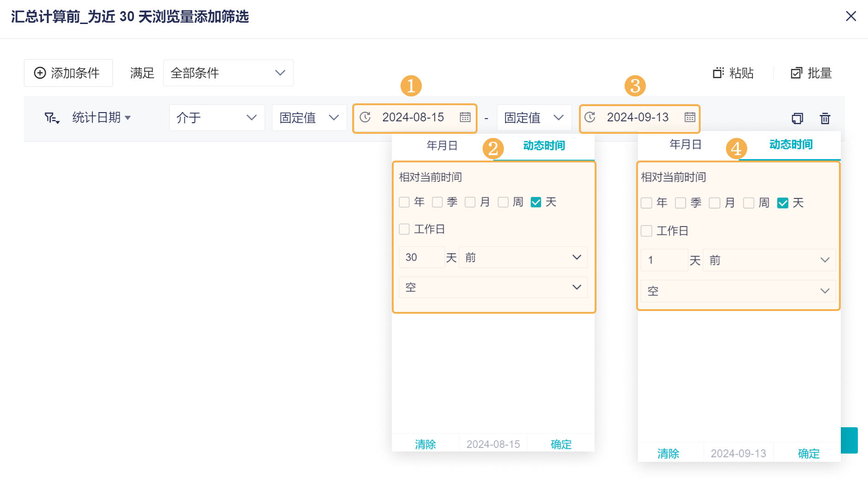Open the 前 dropdown after 30 天

523,257
